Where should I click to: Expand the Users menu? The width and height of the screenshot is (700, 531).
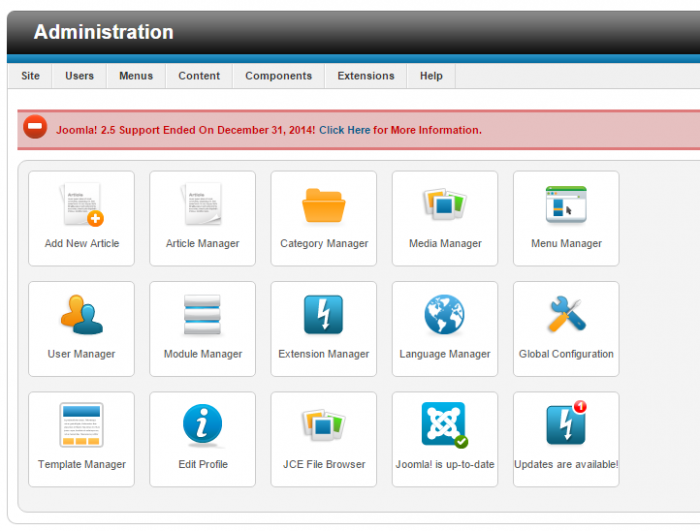pyautogui.click(x=80, y=76)
